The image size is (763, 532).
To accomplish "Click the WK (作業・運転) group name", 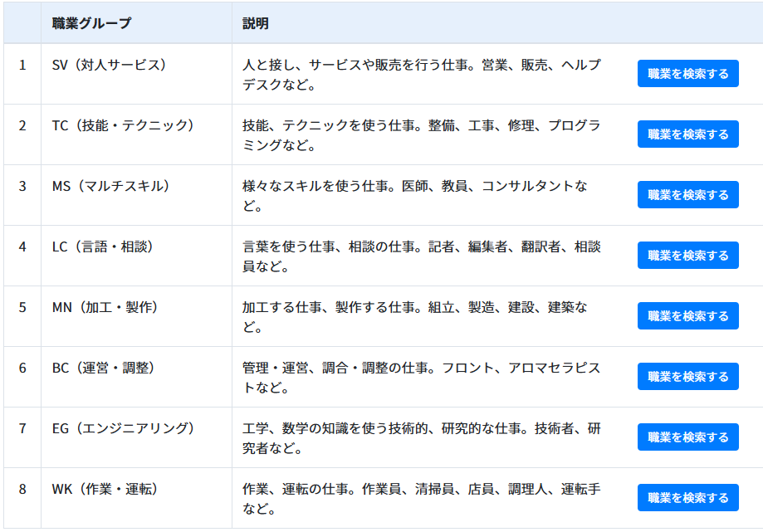I will (105, 489).
